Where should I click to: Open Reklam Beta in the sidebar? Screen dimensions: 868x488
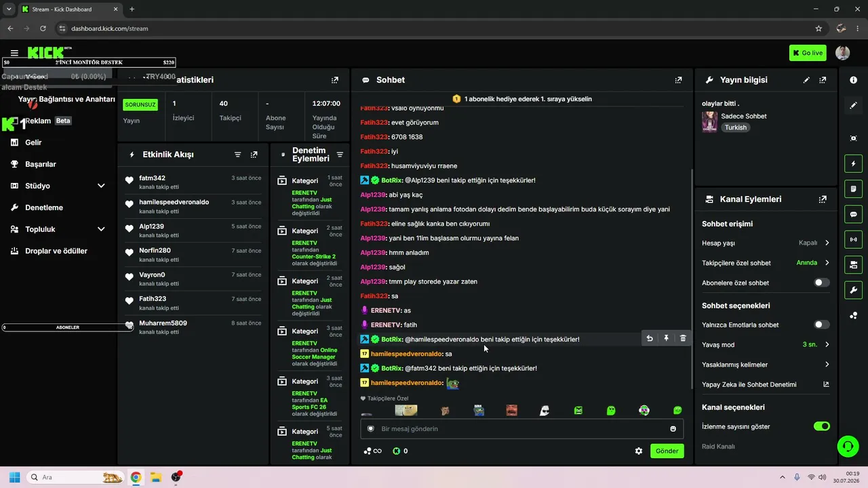(x=47, y=121)
